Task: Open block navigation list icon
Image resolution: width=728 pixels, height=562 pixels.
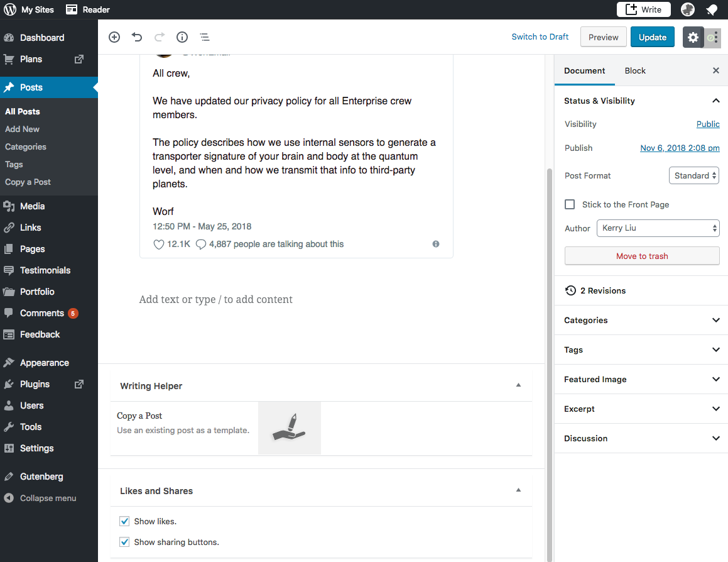Action: click(x=205, y=37)
